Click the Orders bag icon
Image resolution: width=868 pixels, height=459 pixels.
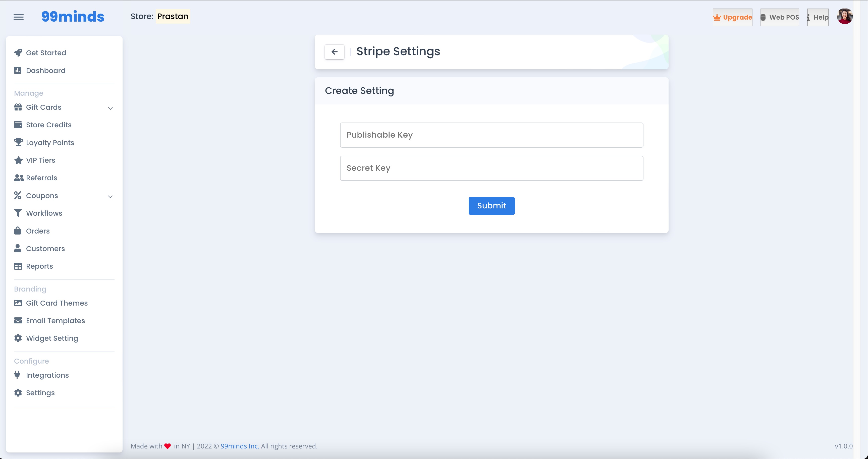(x=18, y=231)
